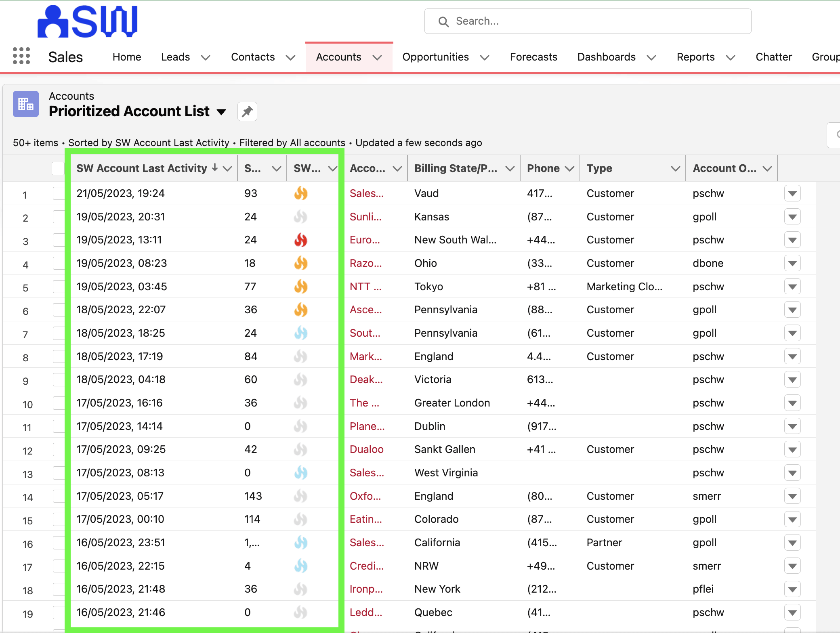This screenshot has height=633, width=840.
Task: Open the Razo account link on row 4
Action: 365,263
